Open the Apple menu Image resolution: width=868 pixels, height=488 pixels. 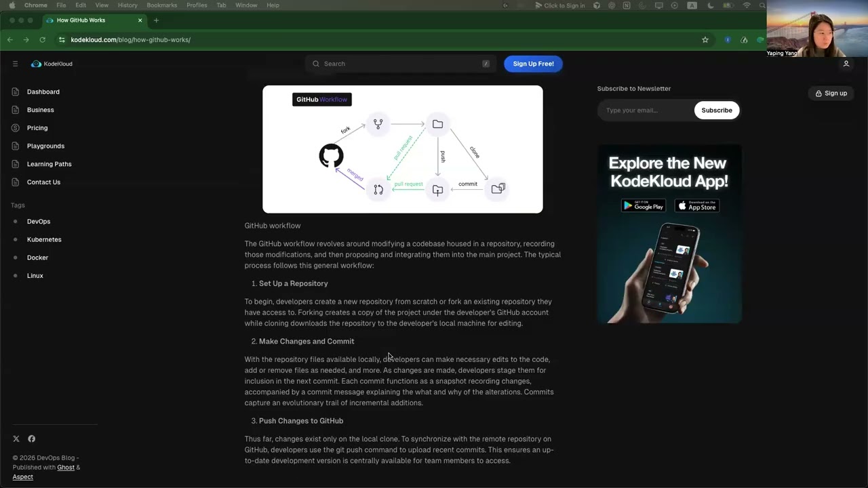[x=12, y=5]
